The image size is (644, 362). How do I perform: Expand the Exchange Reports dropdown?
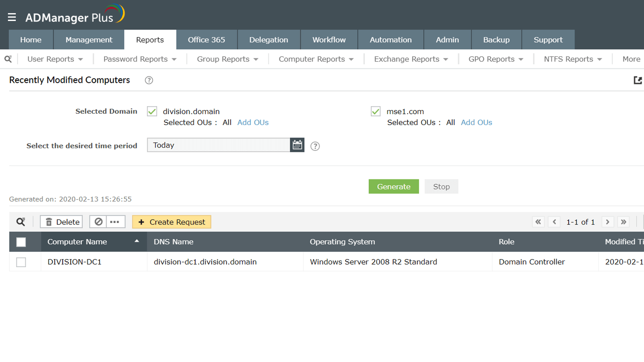[411, 59]
